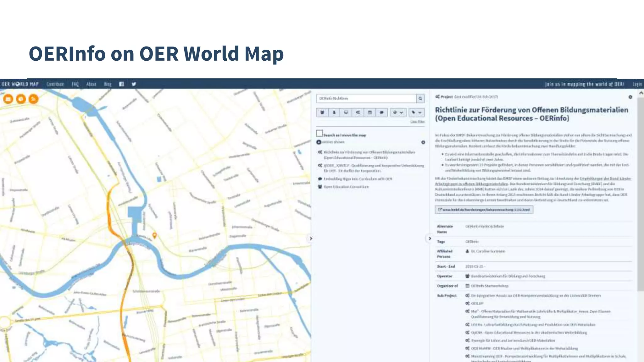Open the country filter dropdown
644x362 pixels.
(398, 112)
